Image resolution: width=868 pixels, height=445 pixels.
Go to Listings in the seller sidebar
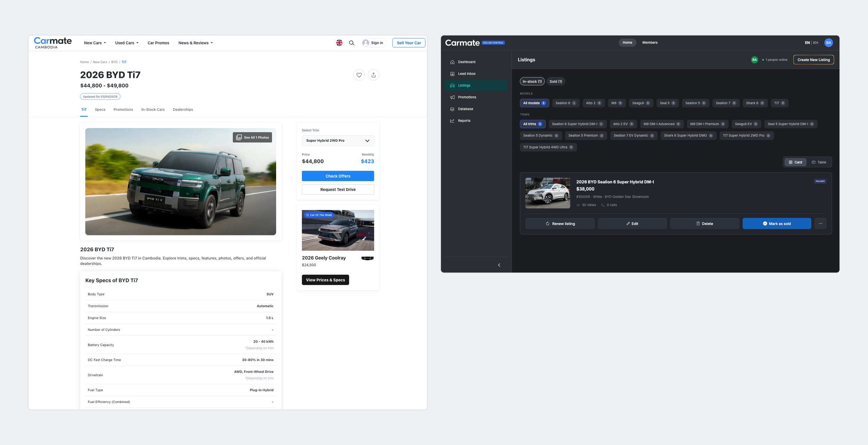click(x=476, y=86)
